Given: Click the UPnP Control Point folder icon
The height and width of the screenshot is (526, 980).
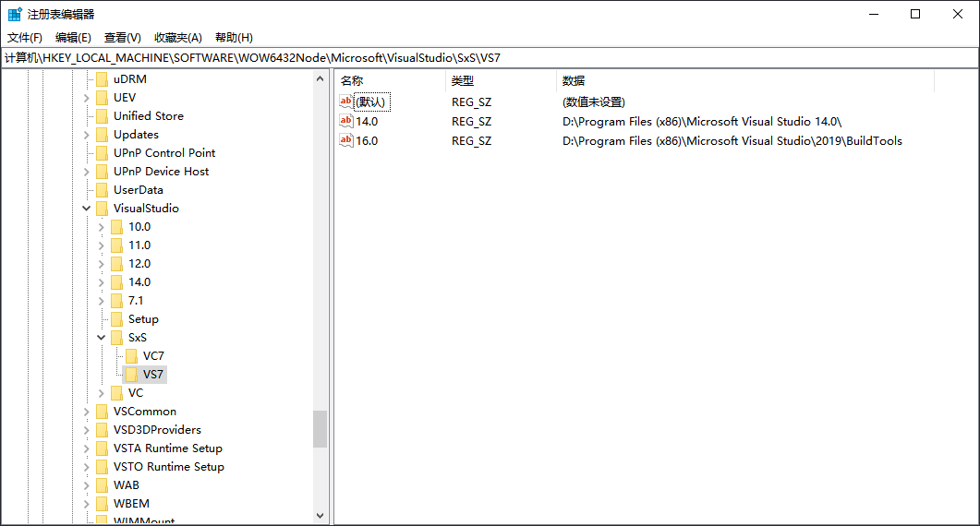Looking at the screenshot, I should click(102, 153).
